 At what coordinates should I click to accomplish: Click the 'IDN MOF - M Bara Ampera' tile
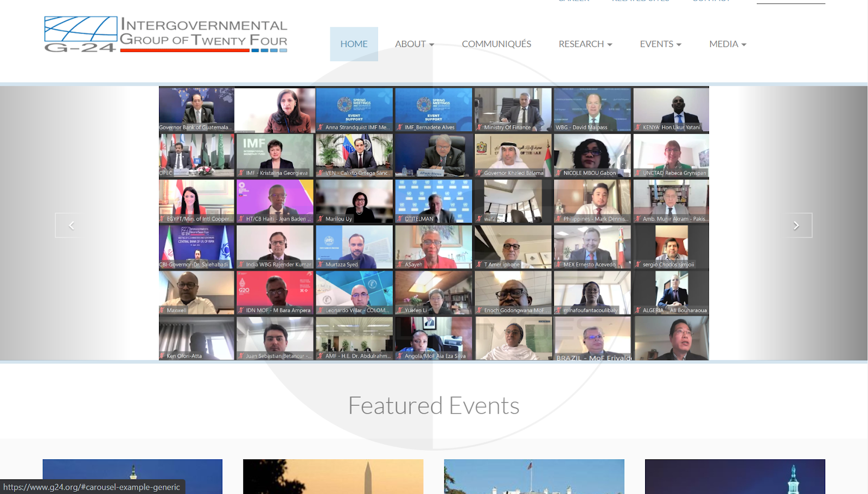point(275,293)
